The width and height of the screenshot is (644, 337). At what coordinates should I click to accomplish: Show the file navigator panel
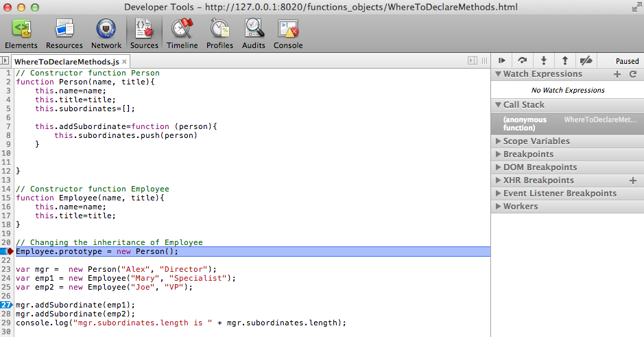(x=5, y=61)
